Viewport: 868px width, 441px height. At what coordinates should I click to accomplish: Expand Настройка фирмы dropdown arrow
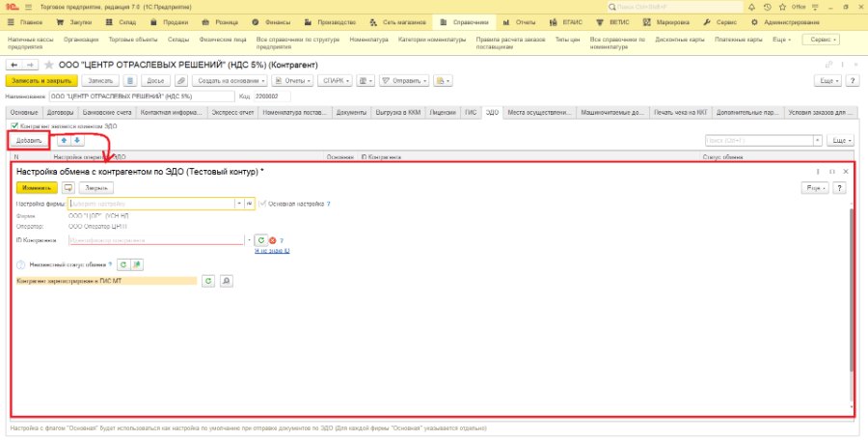tap(239, 204)
